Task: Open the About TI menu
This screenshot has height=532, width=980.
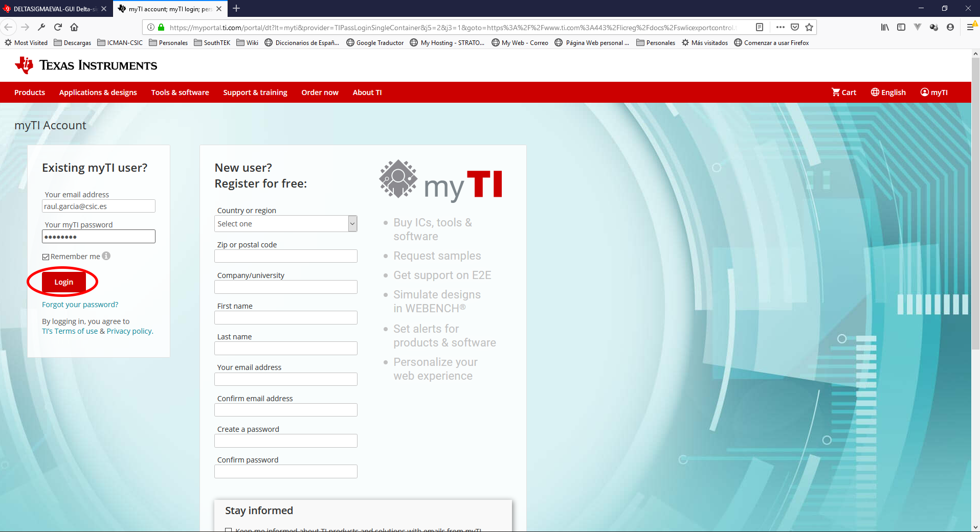Action: pyautogui.click(x=367, y=92)
